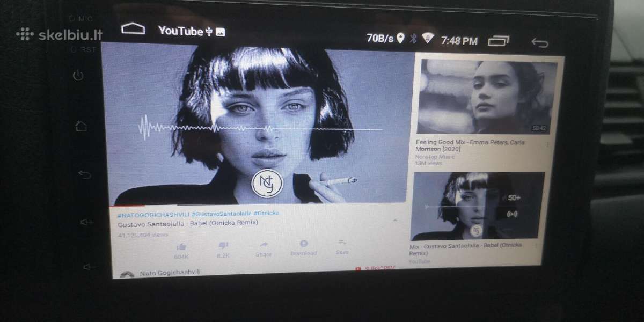This screenshot has height=322, width=644.
Task: Tap the Nonstop Music channel label
Action: [x=435, y=157]
